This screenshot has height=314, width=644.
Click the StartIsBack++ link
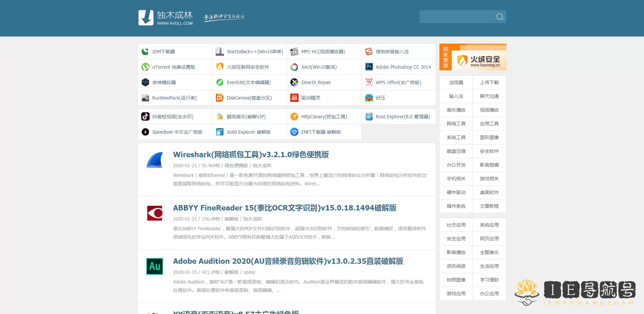(x=255, y=52)
